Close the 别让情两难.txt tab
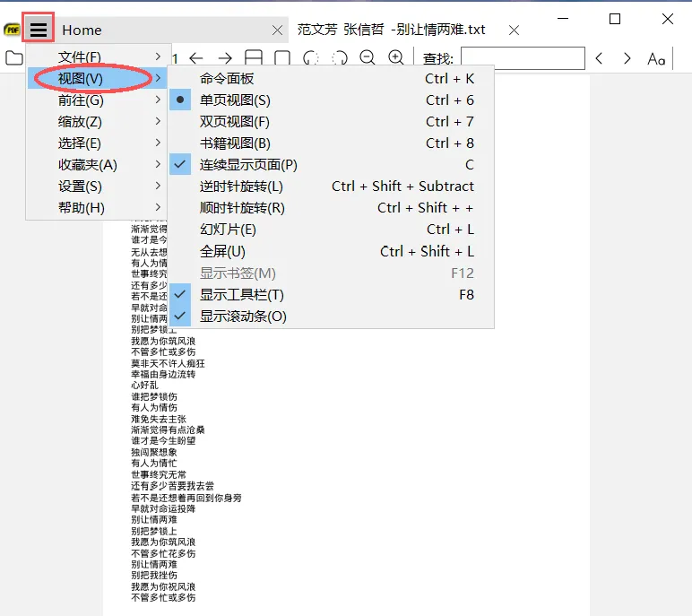Image resolution: width=692 pixels, height=616 pixels. (x=514, y=30)
